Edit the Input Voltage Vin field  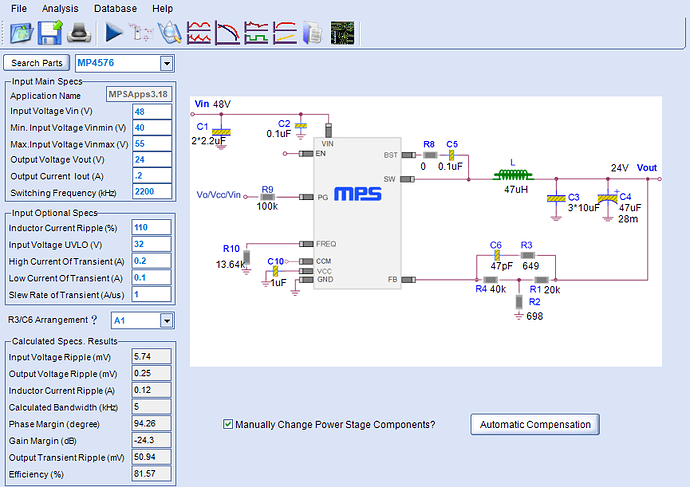152,111
